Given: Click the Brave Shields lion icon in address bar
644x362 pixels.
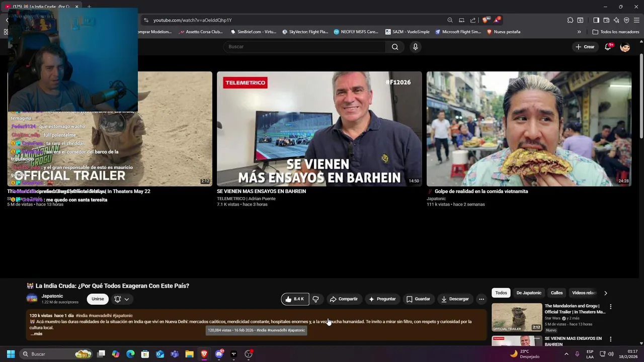Looking at the screenshot, I should click(x=485, y=20).
